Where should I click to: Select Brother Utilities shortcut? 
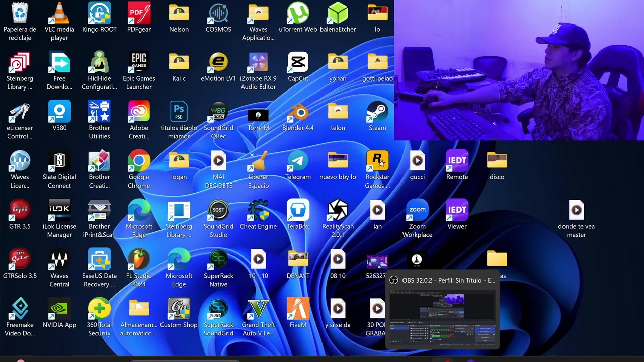tap(99, 112)
